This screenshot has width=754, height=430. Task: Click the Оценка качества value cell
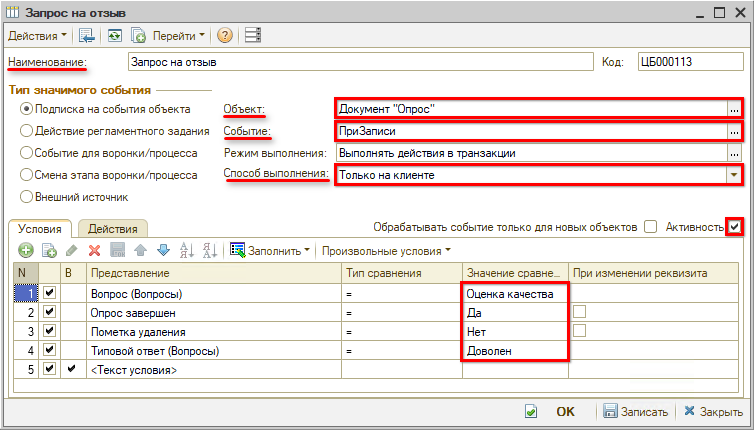click(x=515, y=293)
